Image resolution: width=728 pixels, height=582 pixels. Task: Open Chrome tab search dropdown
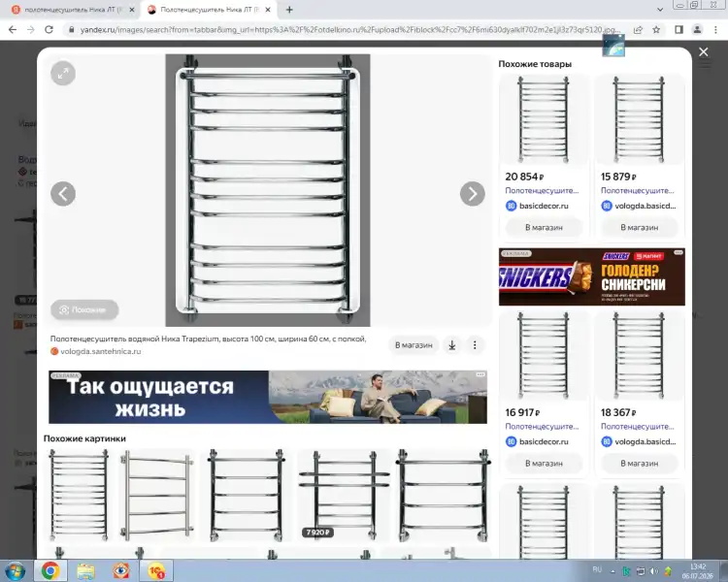(x=660, y=10)
